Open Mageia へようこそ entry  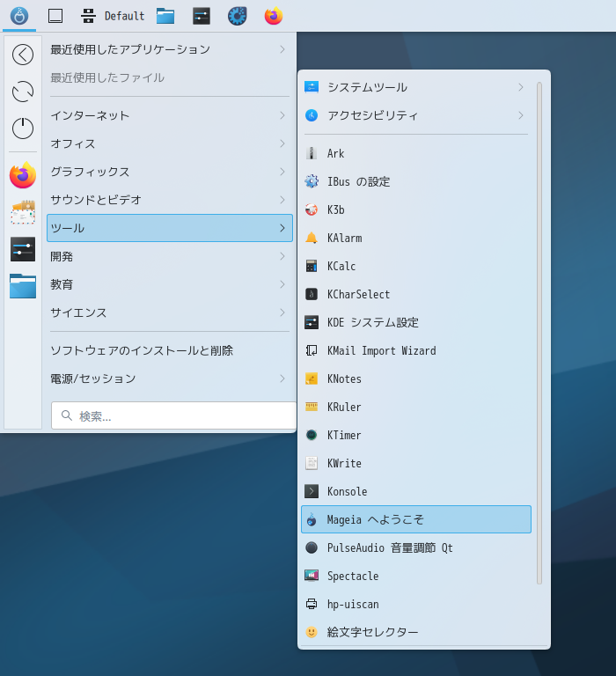point(416,519)
